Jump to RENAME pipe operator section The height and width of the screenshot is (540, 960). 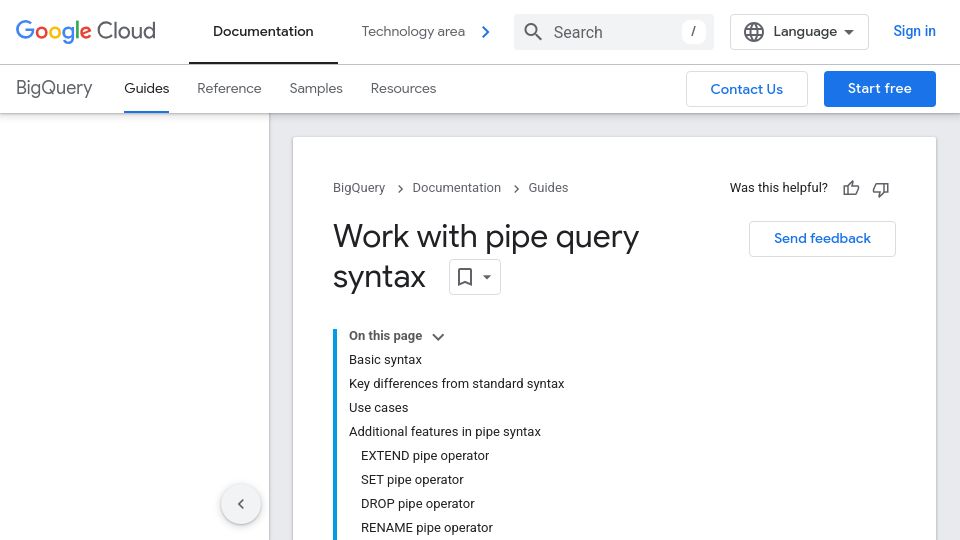tap(427, 528)
